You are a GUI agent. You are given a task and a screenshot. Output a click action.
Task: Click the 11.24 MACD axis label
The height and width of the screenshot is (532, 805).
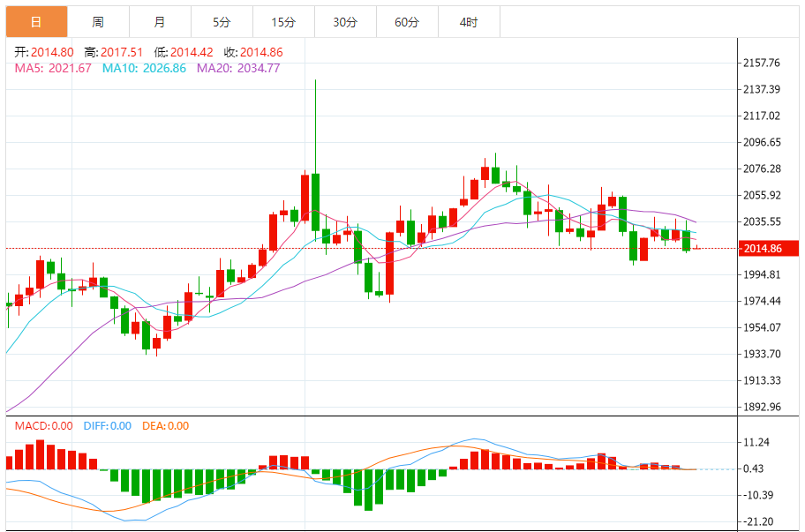pyautogui.click(x=756, y=442)
